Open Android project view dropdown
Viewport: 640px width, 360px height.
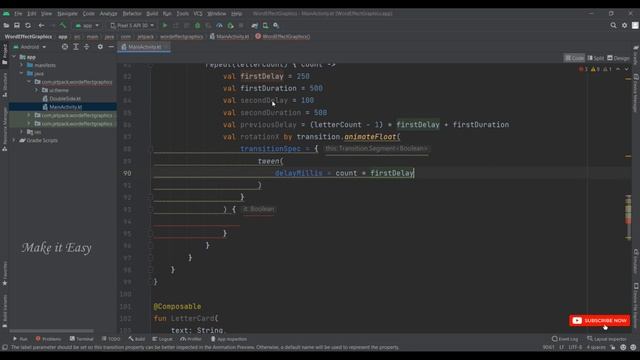click(30, 47)
